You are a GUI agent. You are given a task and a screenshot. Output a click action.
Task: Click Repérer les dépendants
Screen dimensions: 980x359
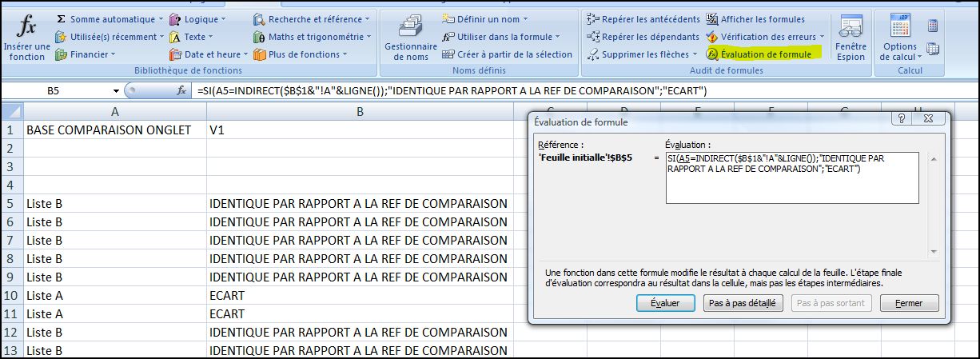click(x=643, y=37)
